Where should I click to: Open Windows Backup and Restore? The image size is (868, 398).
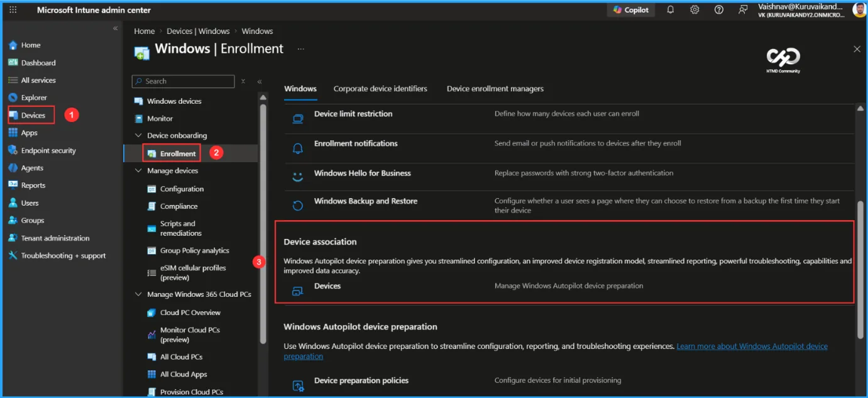(x=366, y=201)
